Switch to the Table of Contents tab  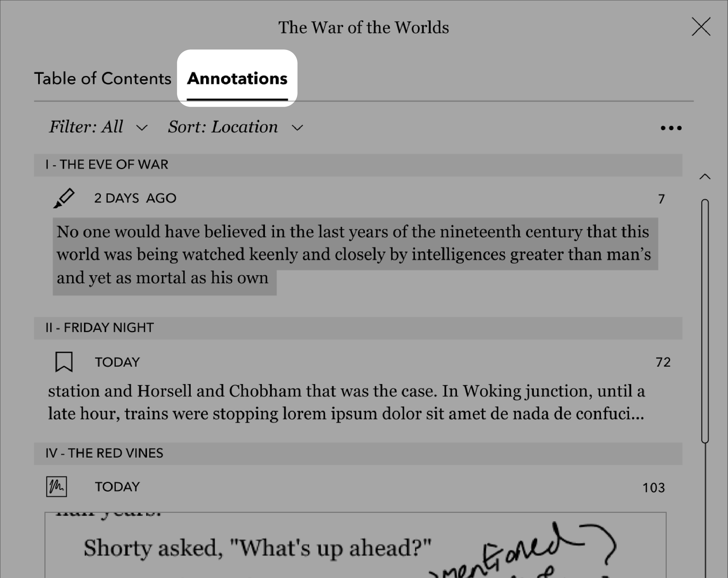click(x=103, y=77)
